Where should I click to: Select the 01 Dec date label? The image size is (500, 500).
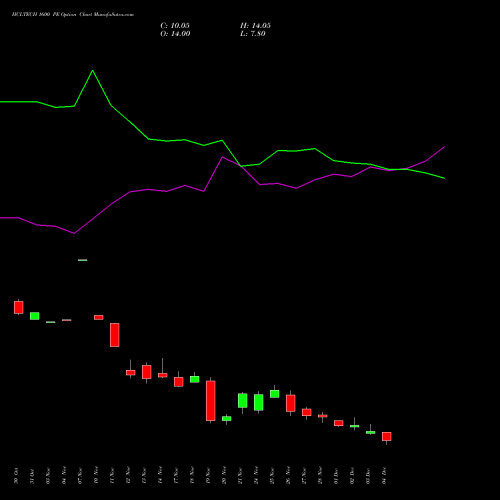336,476
